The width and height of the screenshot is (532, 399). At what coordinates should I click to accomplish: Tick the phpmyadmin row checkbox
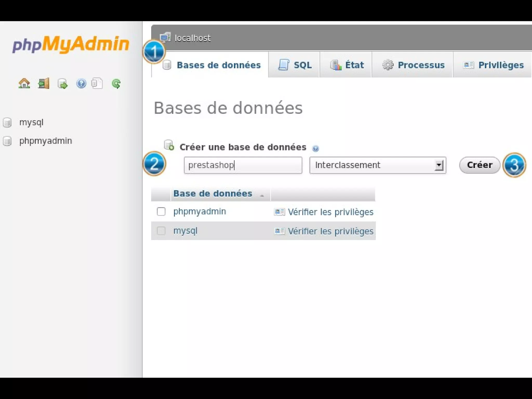click(x=161, y=211)
